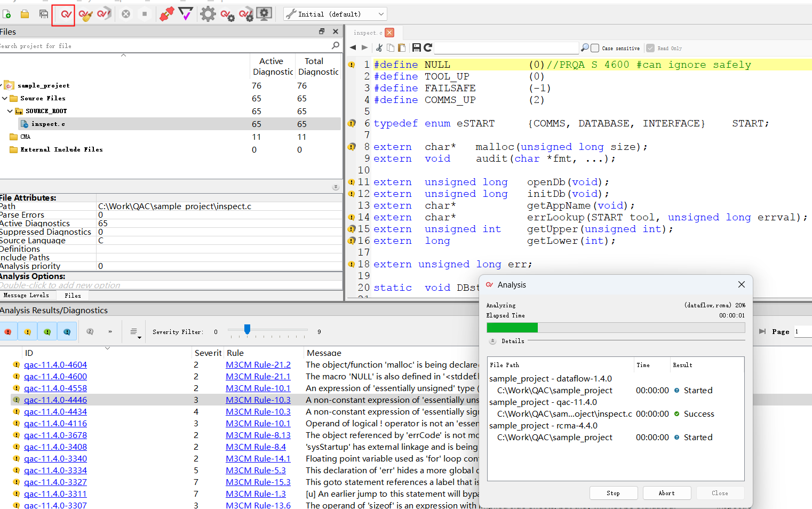Click the cut scissors icon in editor
This screenshot has width=812, height=509.
click(x=379, y=48)
